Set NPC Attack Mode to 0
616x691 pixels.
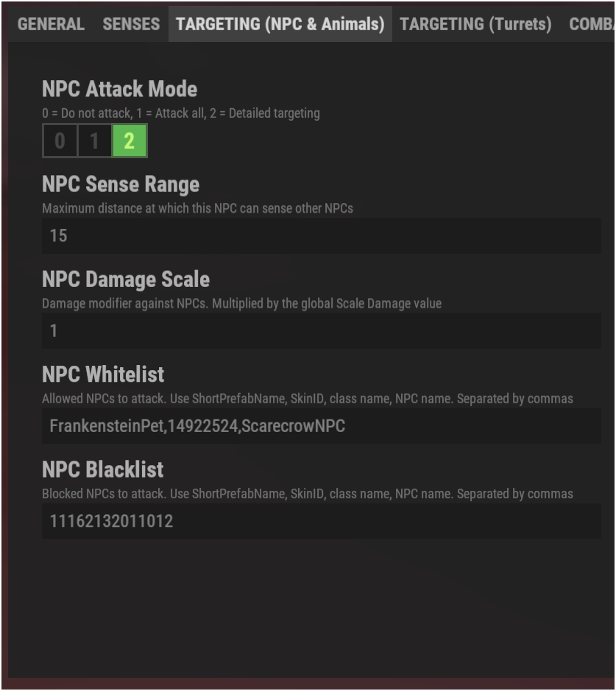60,141
